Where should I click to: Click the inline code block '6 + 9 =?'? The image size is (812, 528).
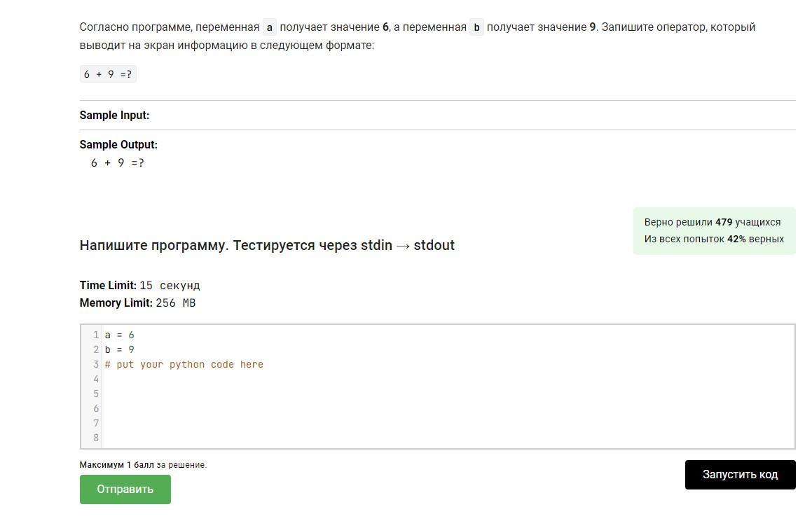[108, 74]
